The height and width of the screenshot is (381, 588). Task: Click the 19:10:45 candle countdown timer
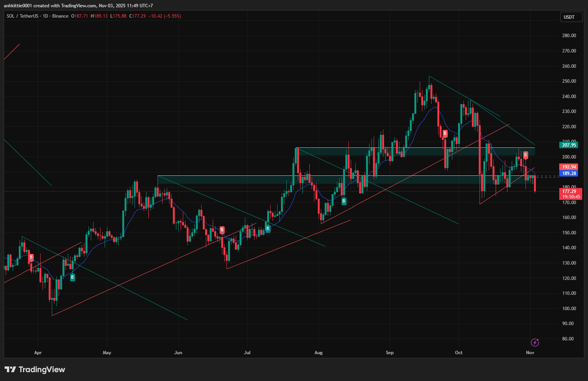571,197
